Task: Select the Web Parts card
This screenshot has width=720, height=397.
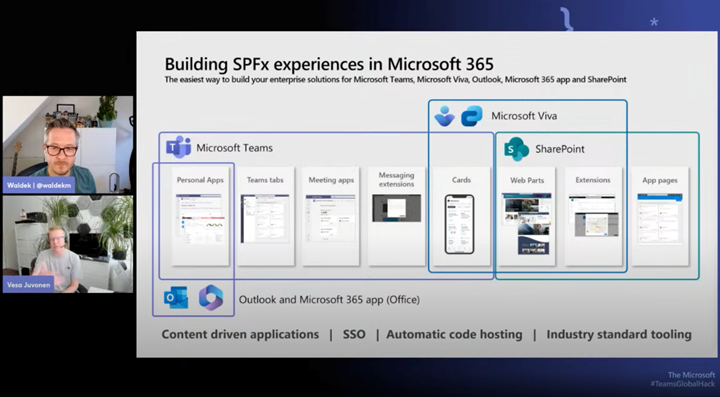Action: pos(527,216)
